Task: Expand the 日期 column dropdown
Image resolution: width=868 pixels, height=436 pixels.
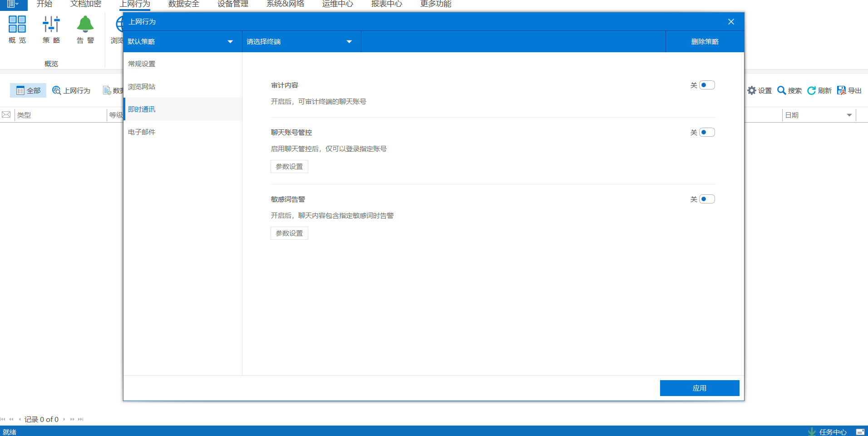Action: [x=849, y=115]
